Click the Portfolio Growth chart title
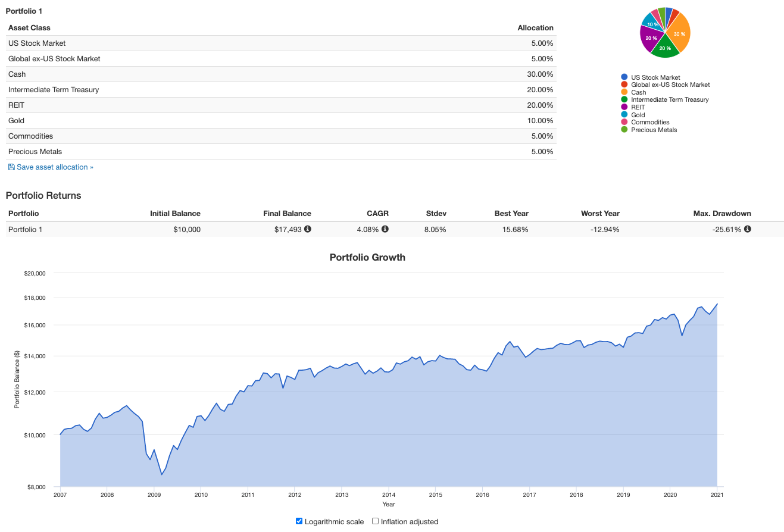Viewport: 784px width, 532px height. pos(367,258)
